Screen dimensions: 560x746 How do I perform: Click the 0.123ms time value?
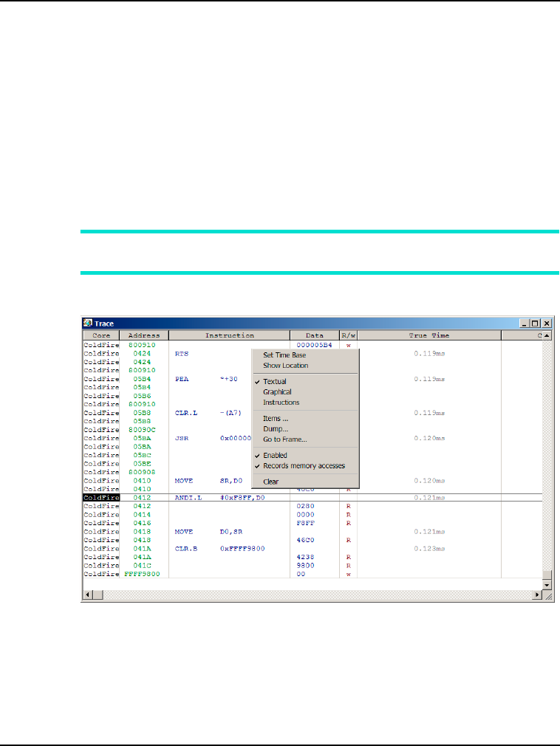[429, 549]
